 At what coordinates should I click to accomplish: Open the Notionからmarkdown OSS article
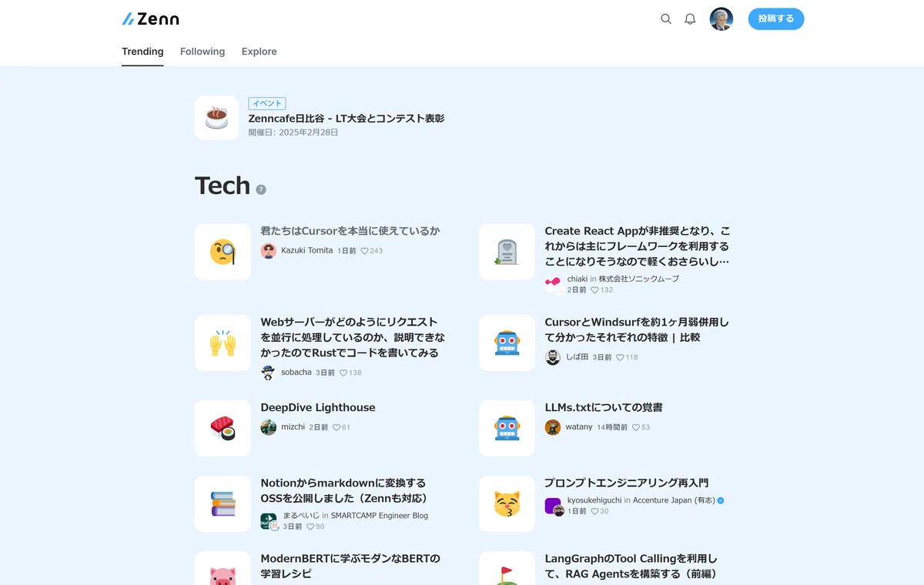[x=344, y=490]
